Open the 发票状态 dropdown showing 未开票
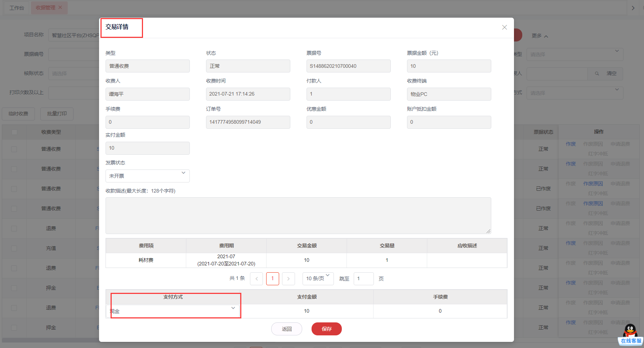 click(148, 176)
